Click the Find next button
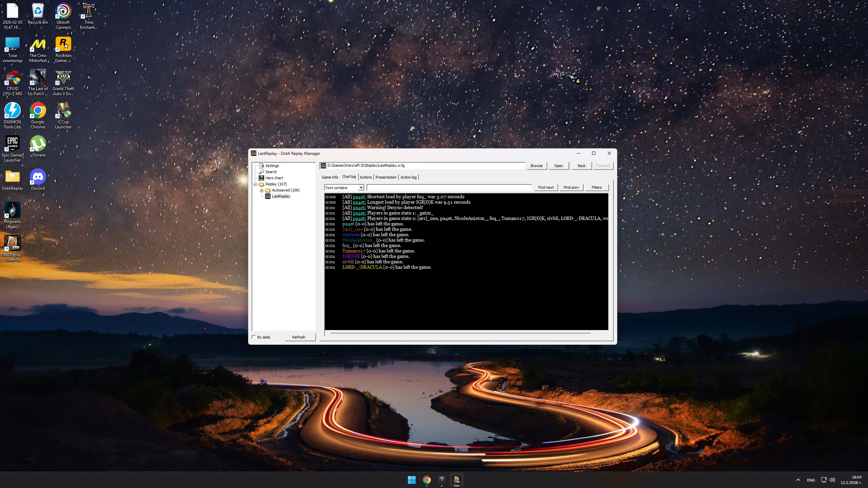The image size is (868, 488). (x=546, y=187)
